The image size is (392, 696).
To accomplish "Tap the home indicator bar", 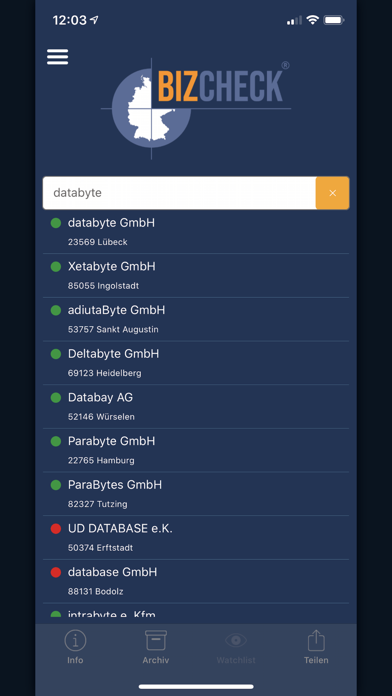I will (196, 686).
